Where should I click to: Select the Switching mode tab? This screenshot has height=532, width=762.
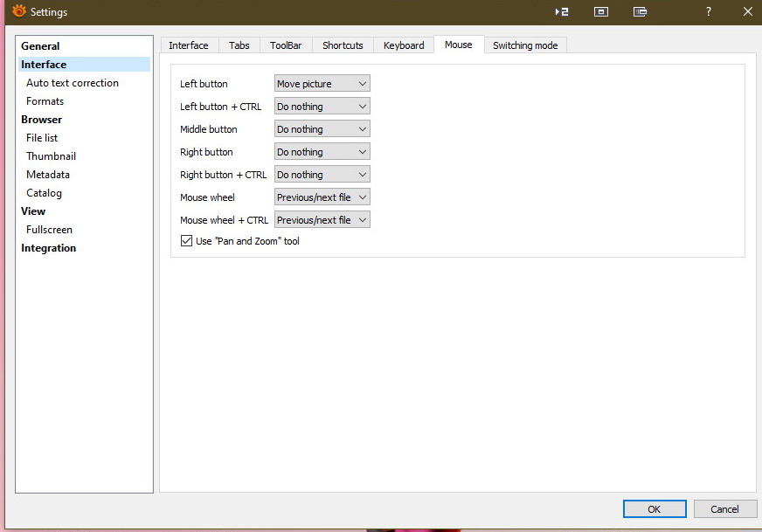pyautogui.click(x=525, y=45)
